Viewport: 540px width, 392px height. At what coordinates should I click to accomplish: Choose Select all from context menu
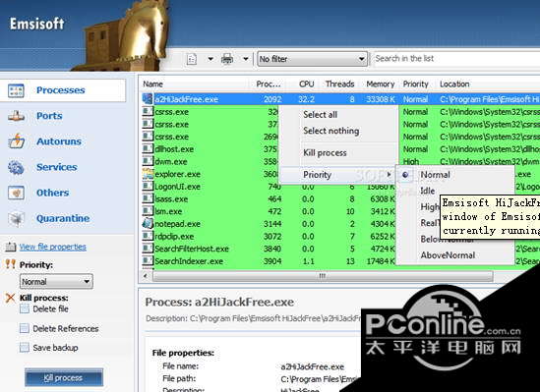click(x=320, y=115)
